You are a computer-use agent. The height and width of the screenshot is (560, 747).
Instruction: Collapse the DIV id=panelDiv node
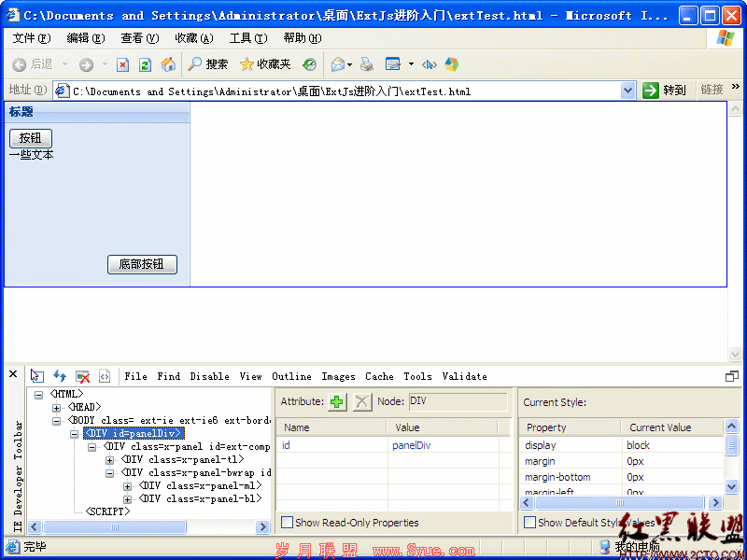point(75,434)
